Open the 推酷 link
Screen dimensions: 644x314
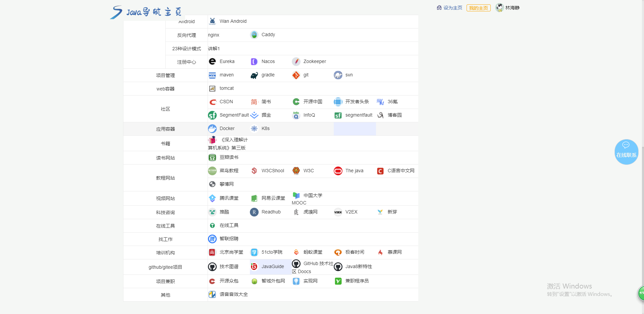pos(224,212)
